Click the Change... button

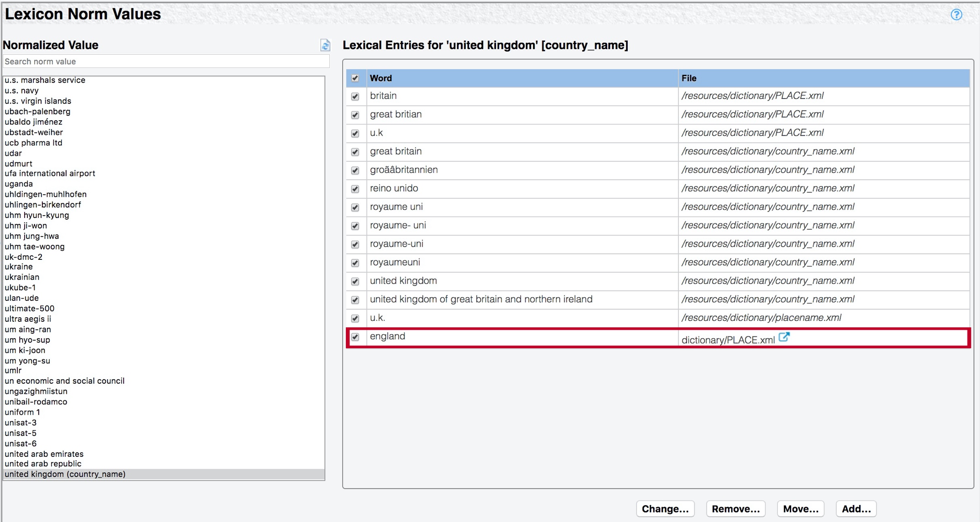pos(665,509)
